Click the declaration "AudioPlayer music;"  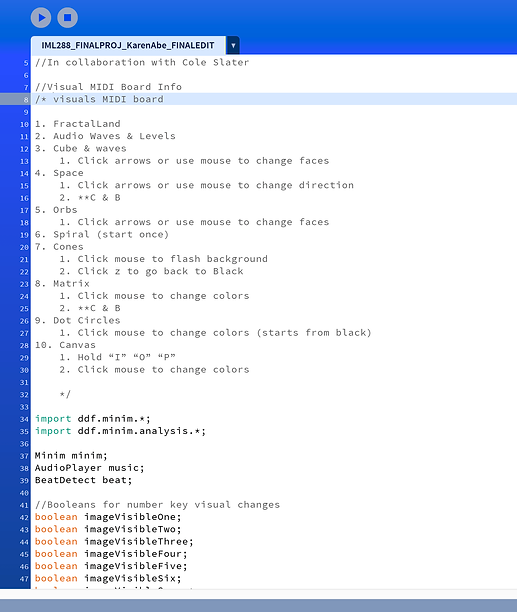point(90,468)
